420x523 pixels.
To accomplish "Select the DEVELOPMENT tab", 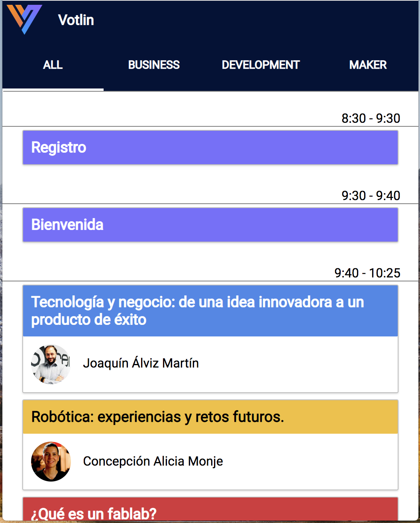I will tap(261, 65).
